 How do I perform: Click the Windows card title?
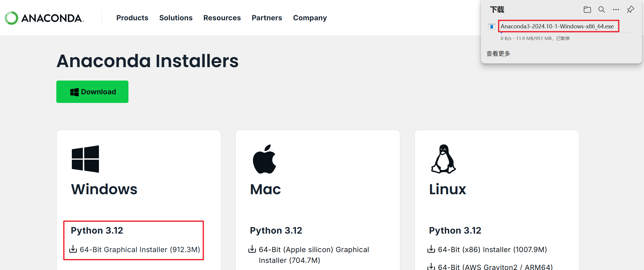(104, 189)
